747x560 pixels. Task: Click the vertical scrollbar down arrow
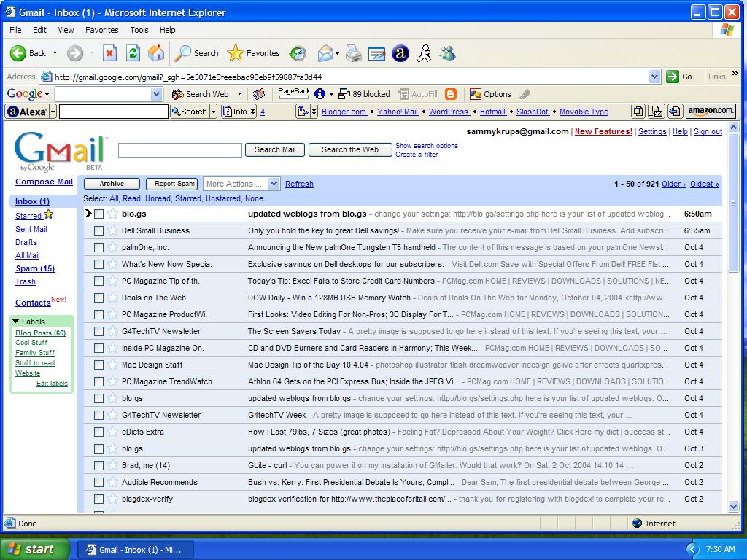tap(734, 506)
